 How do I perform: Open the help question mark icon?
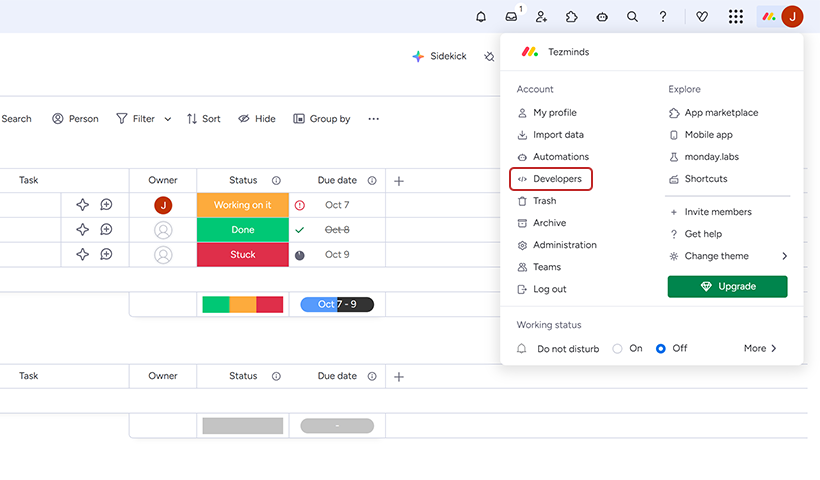[x=662, y=17]
